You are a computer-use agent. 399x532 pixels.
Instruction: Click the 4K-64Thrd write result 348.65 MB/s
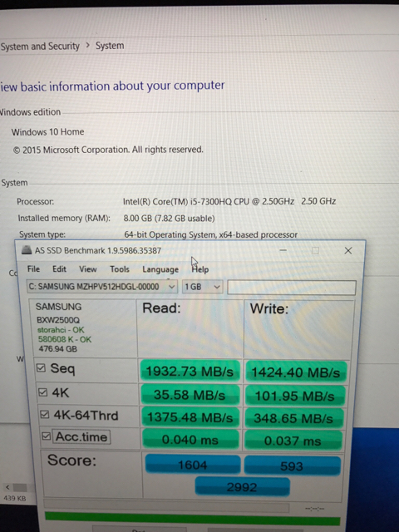(x=293, y=418)
